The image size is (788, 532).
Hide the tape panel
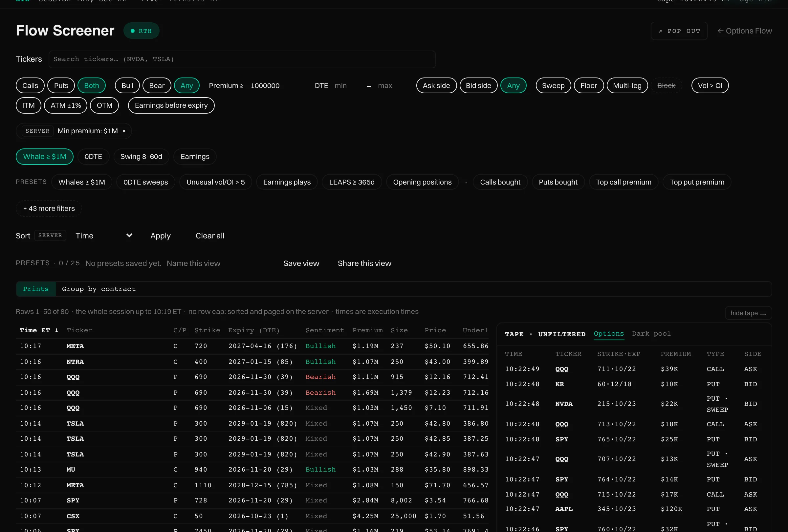748,313
